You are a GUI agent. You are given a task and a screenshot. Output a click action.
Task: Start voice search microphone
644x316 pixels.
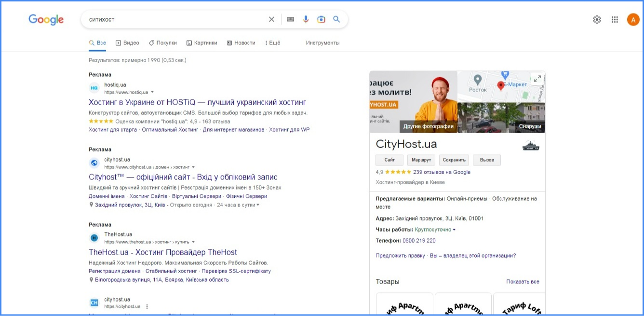click(306, 19)
